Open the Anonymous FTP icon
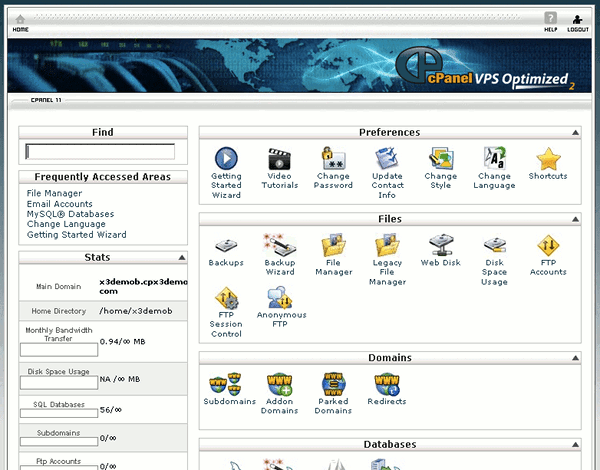600x470 pixels. pos(280,297)
